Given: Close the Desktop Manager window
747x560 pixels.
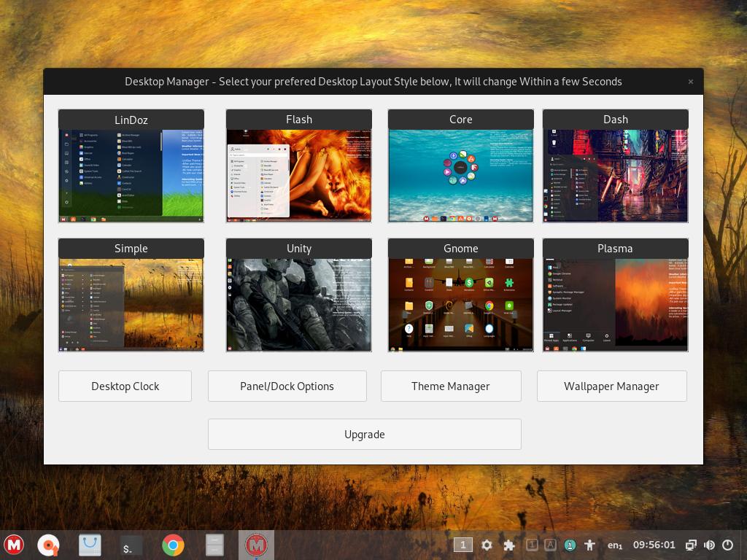Looking at the screenshot, I should [x=690, y=82].
